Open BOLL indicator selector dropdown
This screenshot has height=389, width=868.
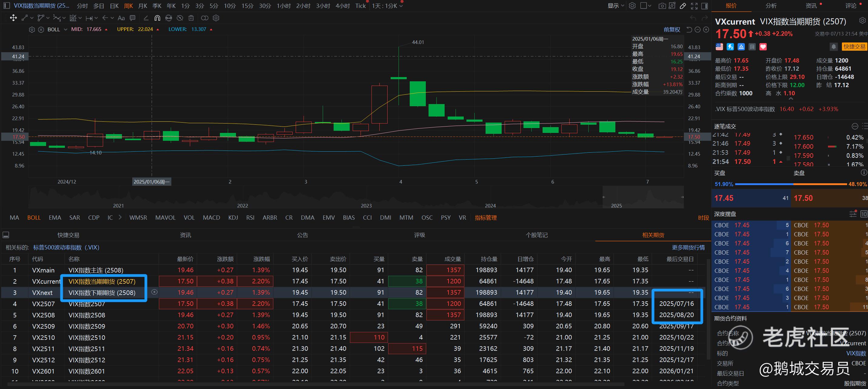coord(66,30)
